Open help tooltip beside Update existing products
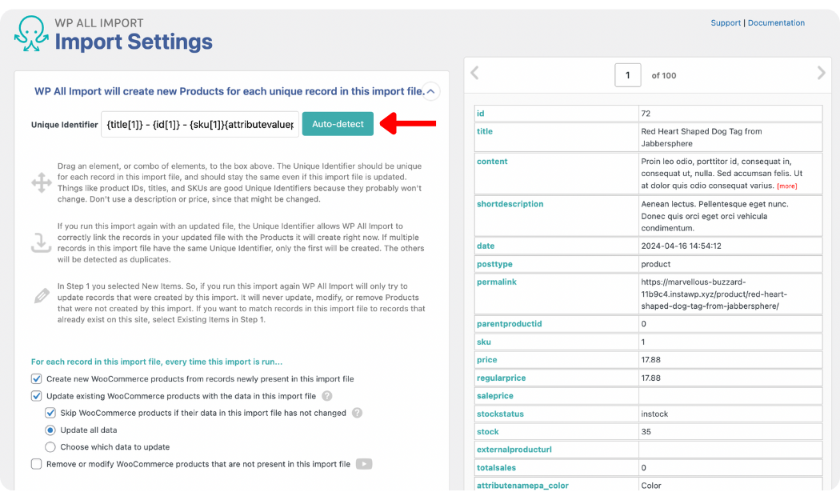The image size is (840, 504). [327, 396]
